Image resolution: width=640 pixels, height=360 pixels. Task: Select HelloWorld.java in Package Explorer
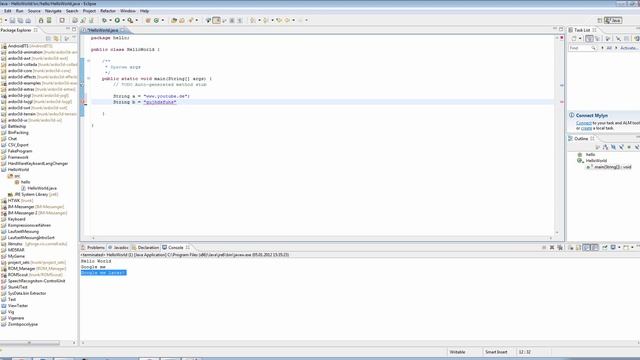(x=42, y=188)
